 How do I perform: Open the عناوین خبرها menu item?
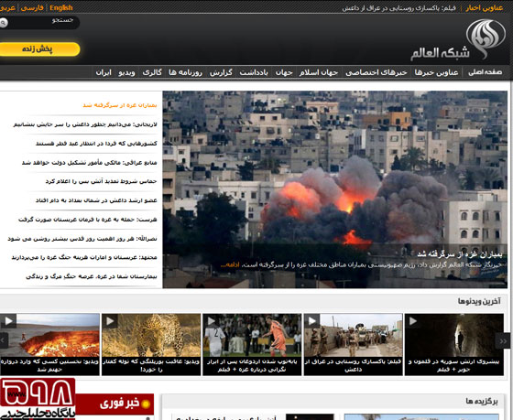tap(436, 72)
